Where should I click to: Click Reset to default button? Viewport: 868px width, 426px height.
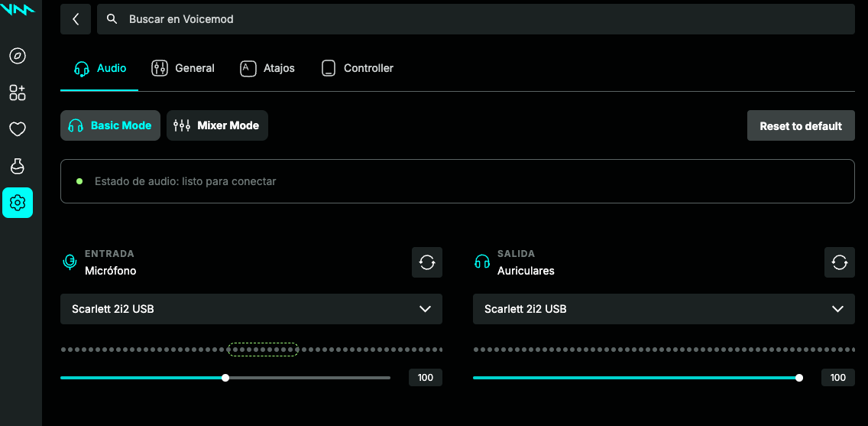coord(801,125)
